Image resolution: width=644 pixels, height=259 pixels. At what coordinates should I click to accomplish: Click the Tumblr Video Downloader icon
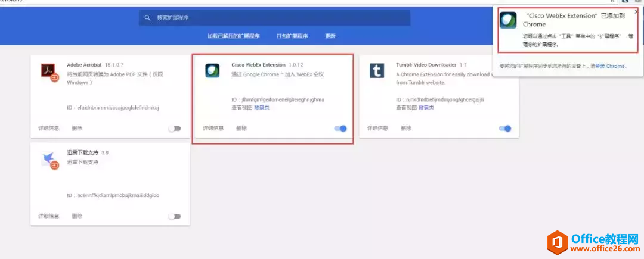[x=377, y=70]
